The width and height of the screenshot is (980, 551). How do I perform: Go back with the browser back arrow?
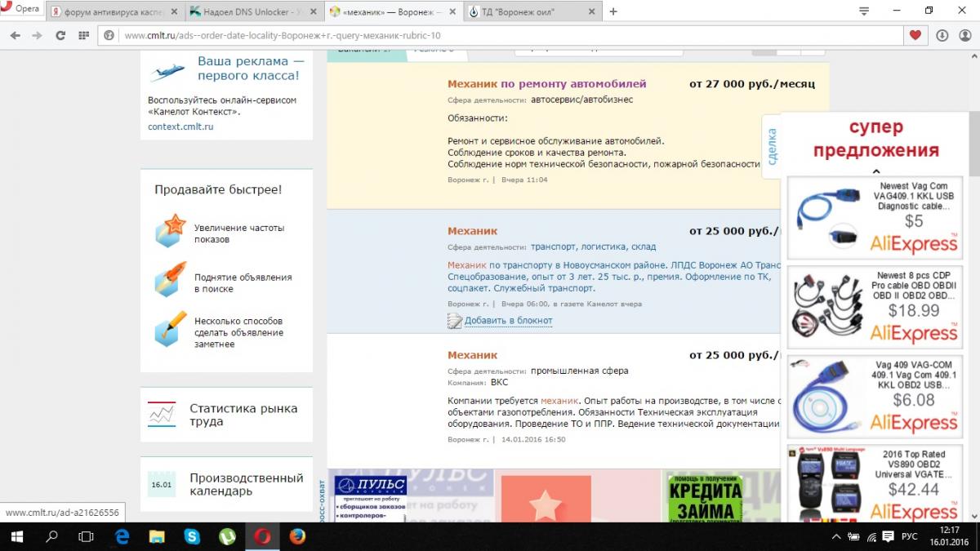click(14, 35)
